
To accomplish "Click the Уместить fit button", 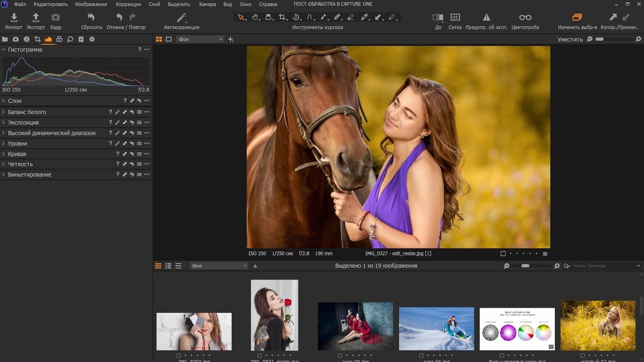I will 570,39.
